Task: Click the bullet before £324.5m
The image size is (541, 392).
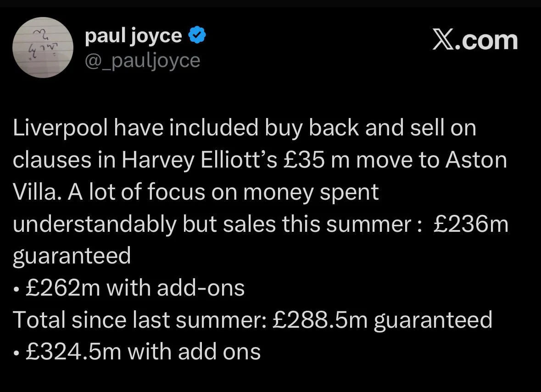Action: 16,353
